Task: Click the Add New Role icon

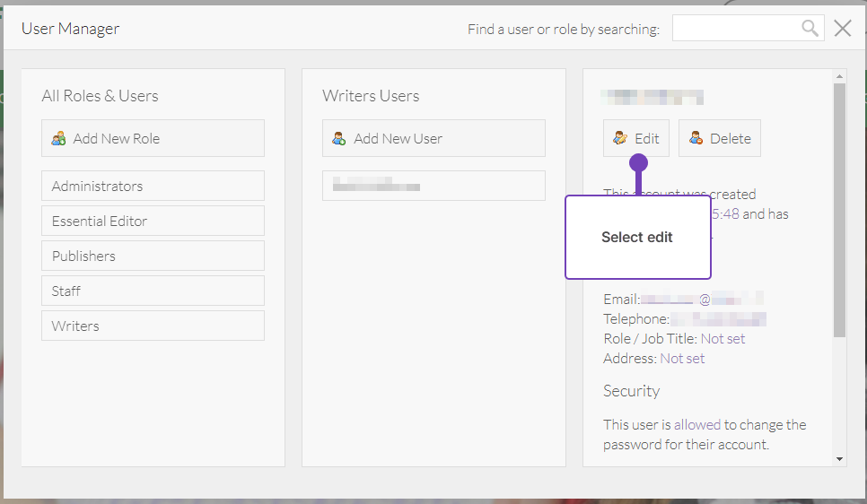Action: tap(59, 139)
